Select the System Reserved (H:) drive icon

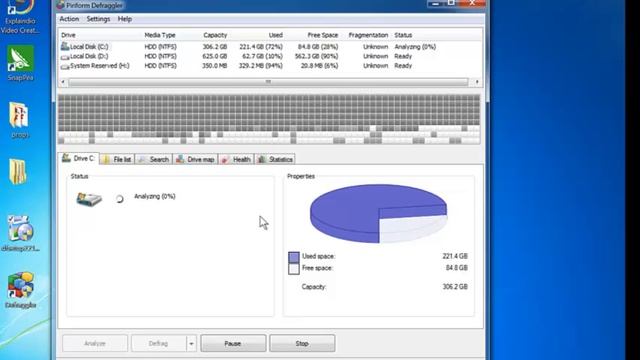[x=64, y=66]
